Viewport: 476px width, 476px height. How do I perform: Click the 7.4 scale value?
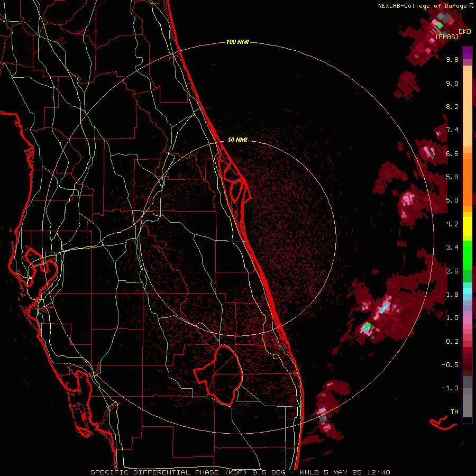[x=452, y=130]
